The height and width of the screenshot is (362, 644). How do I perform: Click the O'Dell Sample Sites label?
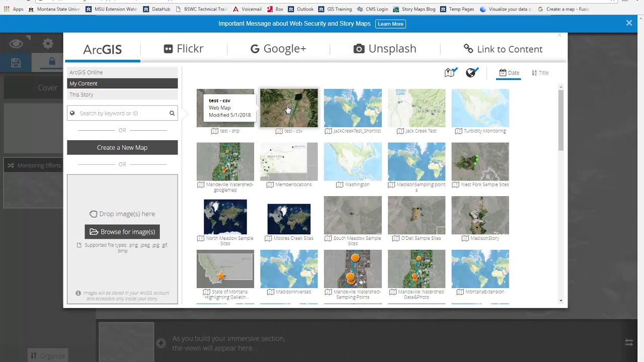click(421, 238)
